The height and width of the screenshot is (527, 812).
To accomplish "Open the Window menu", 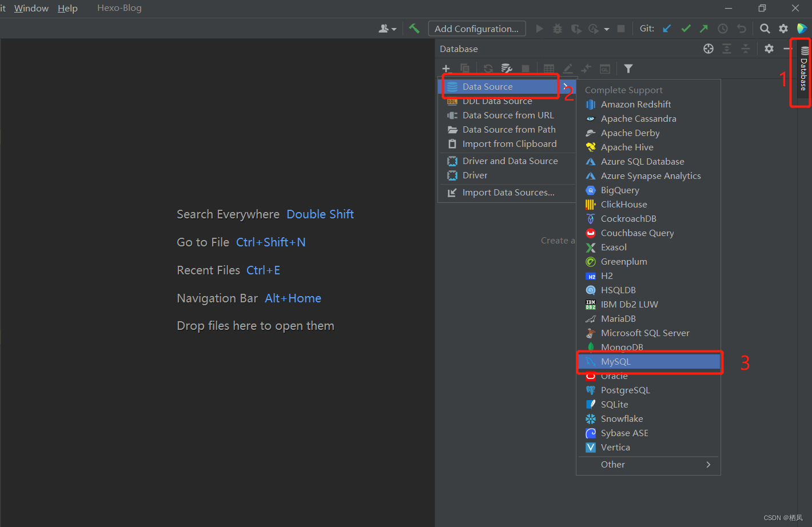I will [x=31, y=8].
